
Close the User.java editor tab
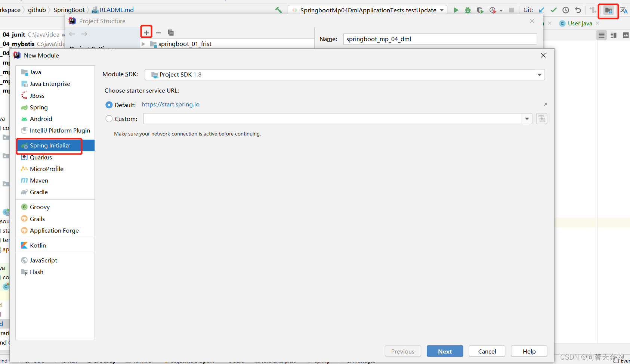pos(597,23)
